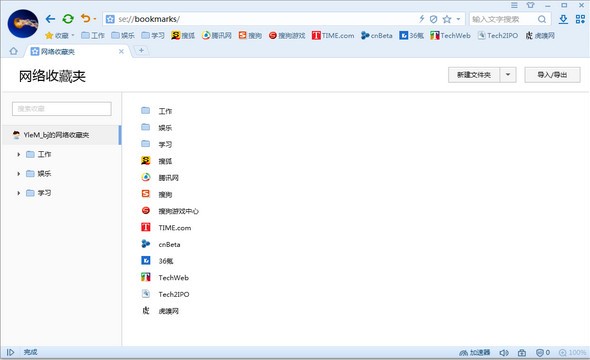The image size is (590, 360).
Task: Expand the 学习 folder in the sidebar tree
Action: (18, 193)
